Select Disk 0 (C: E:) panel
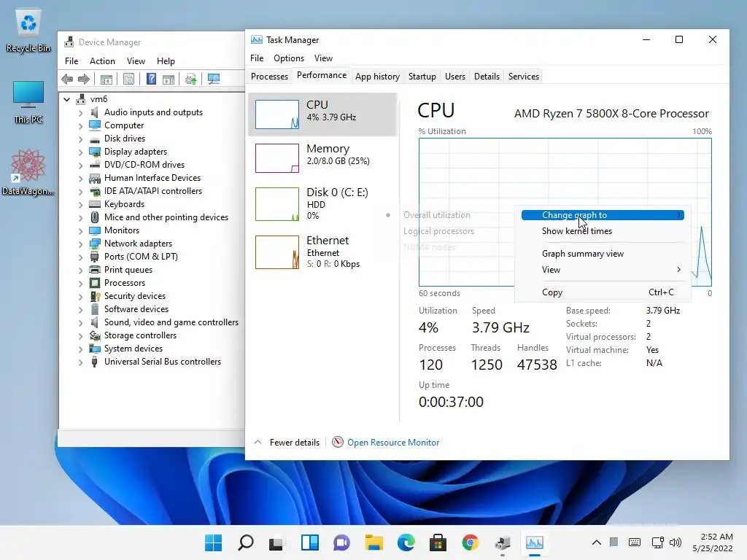This screenshot has height=560, width=747. [323, 204]
